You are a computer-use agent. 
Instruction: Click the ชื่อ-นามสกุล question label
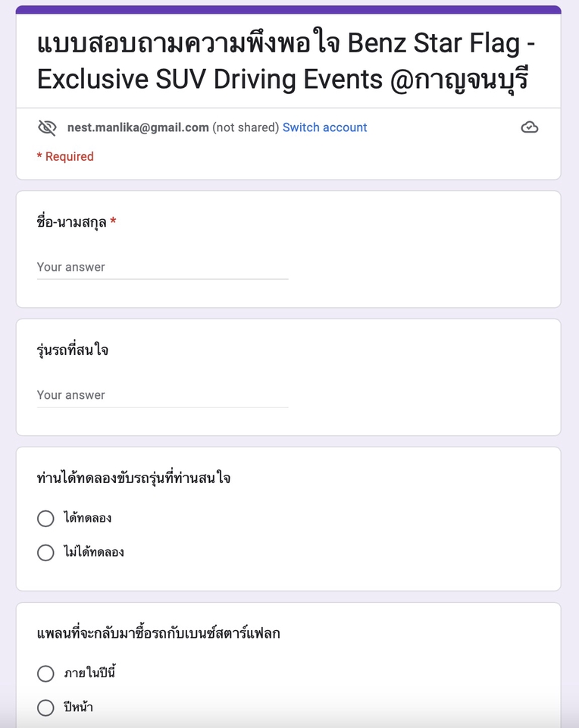(x=72, y=222)
